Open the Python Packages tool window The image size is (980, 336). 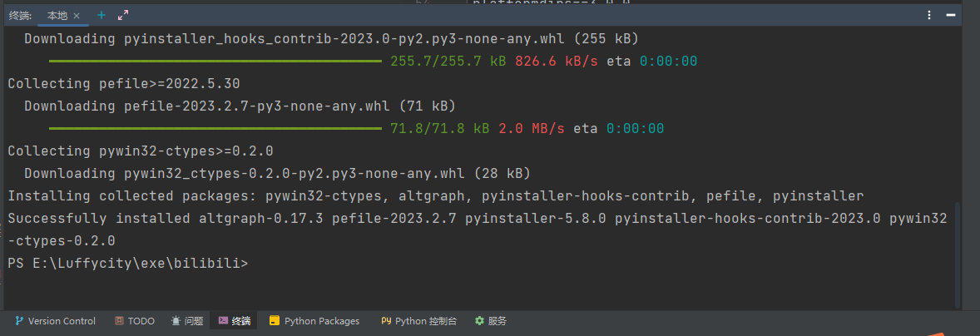click(314, 321)
